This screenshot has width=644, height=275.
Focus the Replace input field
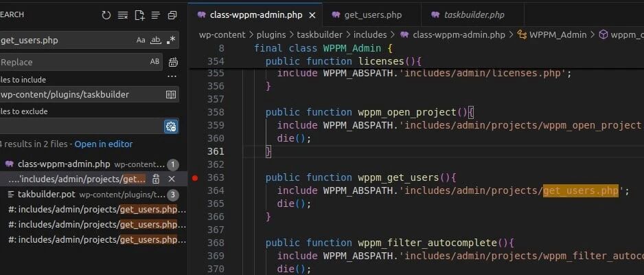[73, 62]
